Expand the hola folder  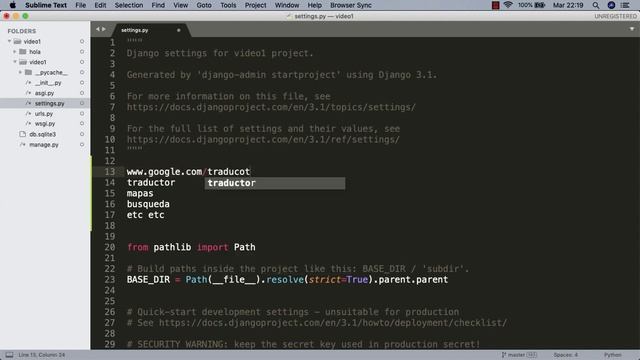(15, 52)
